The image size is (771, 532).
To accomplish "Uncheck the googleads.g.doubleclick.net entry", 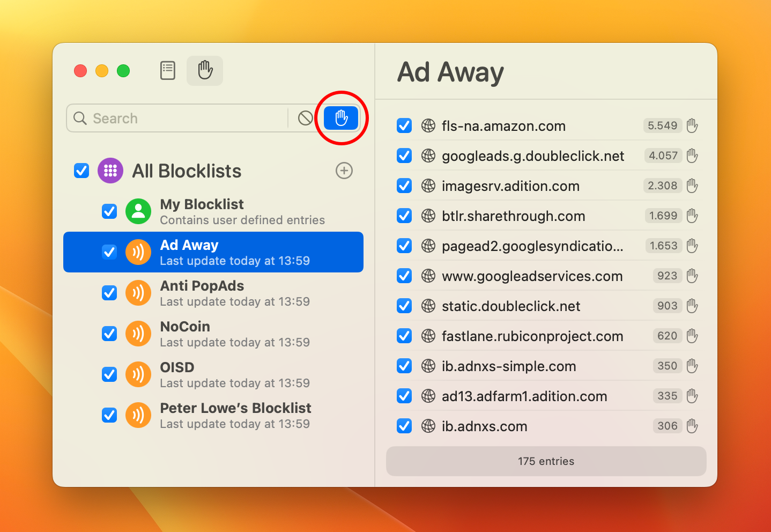I will 404,156.
